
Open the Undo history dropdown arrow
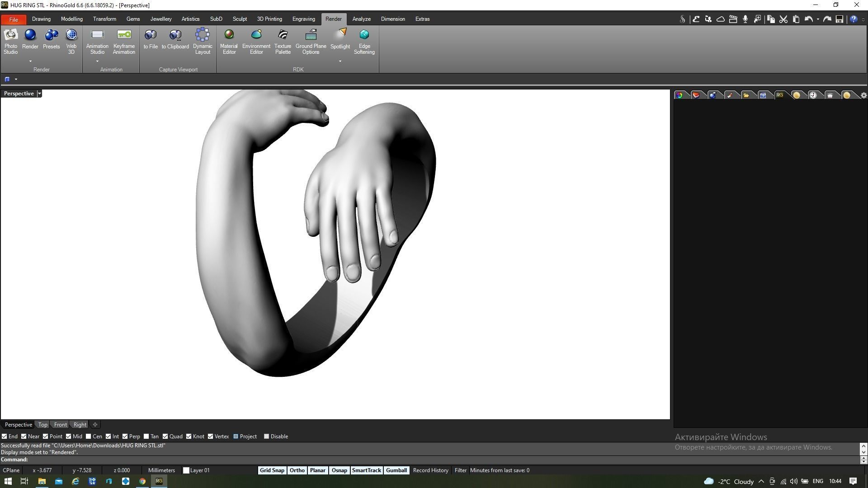click(x=817, y=19)
